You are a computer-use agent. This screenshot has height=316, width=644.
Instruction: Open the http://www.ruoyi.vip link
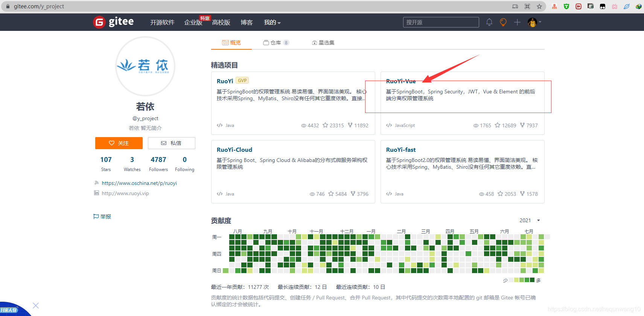click(125, 193)
